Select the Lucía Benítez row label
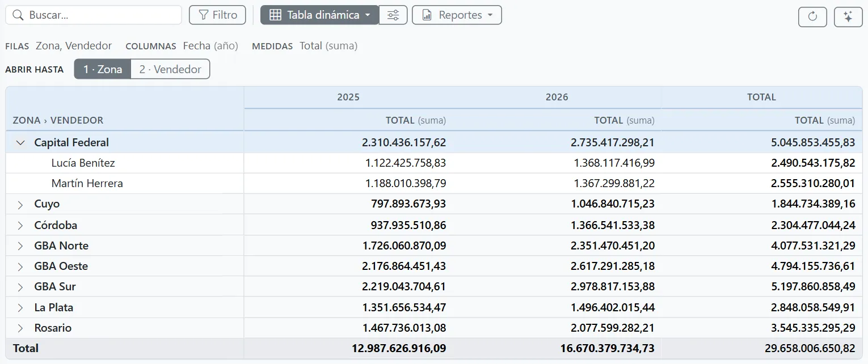This screenshot has width=868, height=364. [83, 163]
